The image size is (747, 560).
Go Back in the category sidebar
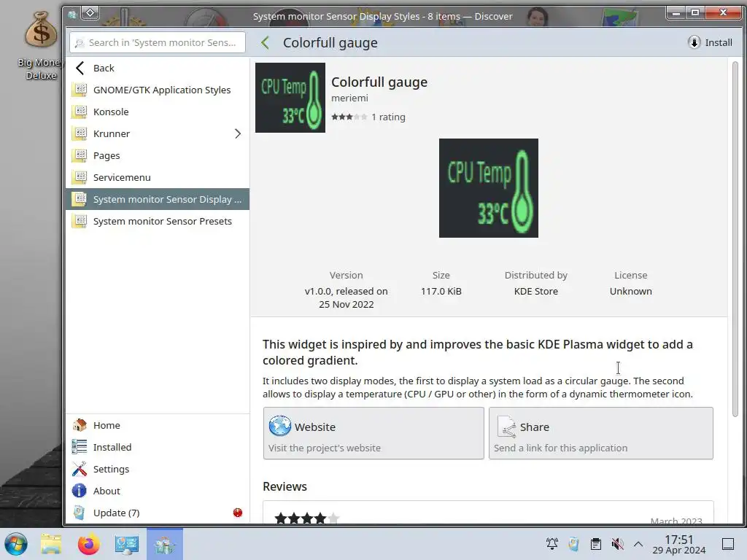pos(158,68)
